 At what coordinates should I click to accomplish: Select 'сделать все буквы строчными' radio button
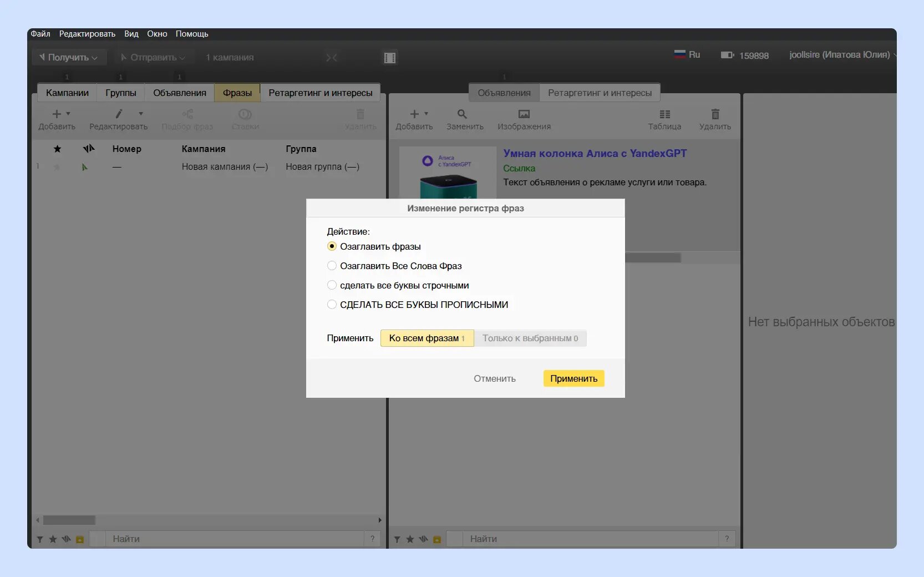[x=332, y=285]
